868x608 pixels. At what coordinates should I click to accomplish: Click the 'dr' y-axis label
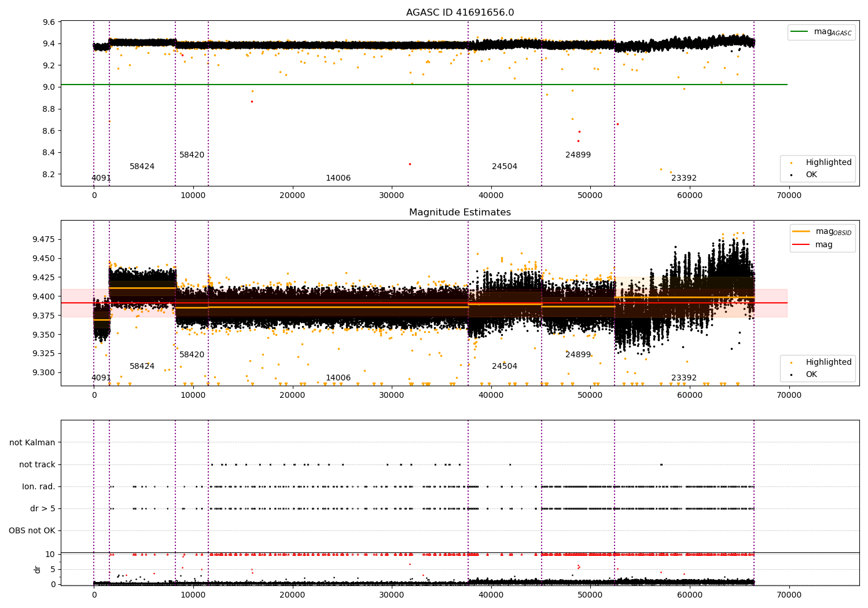click(38, 569)
